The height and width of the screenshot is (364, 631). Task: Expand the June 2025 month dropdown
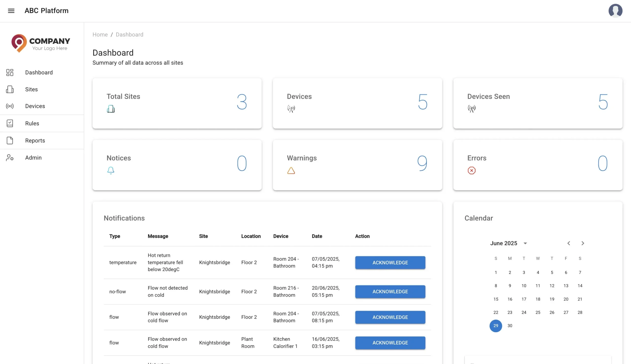coord(525,243)
